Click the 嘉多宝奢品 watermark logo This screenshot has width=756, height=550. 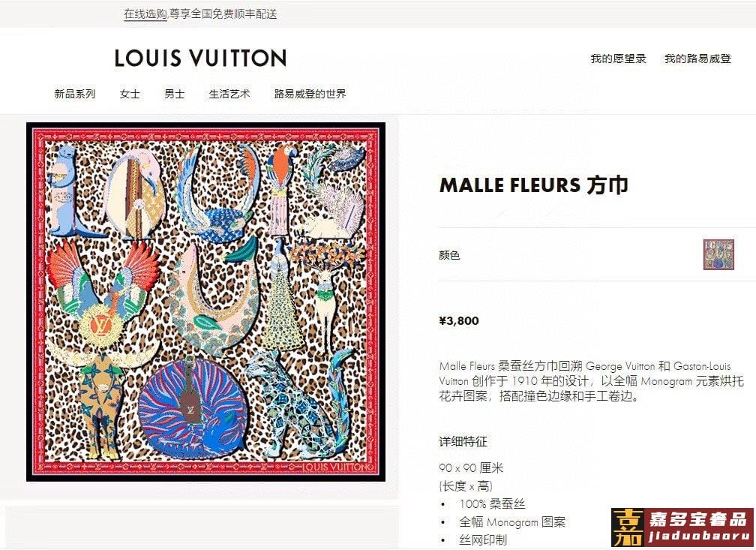coord(682,527)
